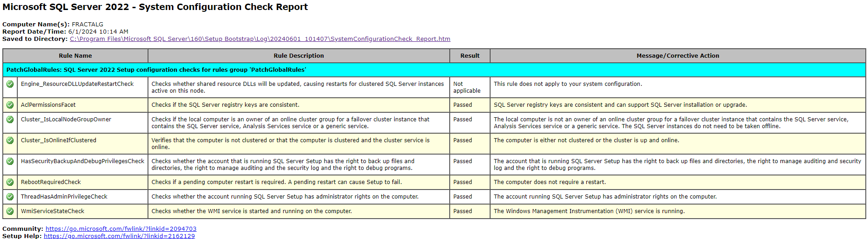Viewport: 868px width, 239px height.
Task: Click the green check icon for AclPermissionsFacet
Action: pos(10,105)
